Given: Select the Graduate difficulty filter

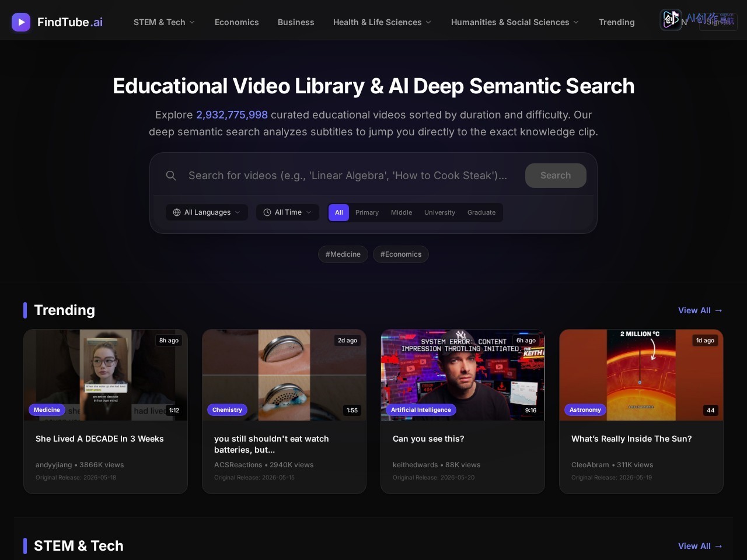Looking at the screenshot, I should [481, 212].
